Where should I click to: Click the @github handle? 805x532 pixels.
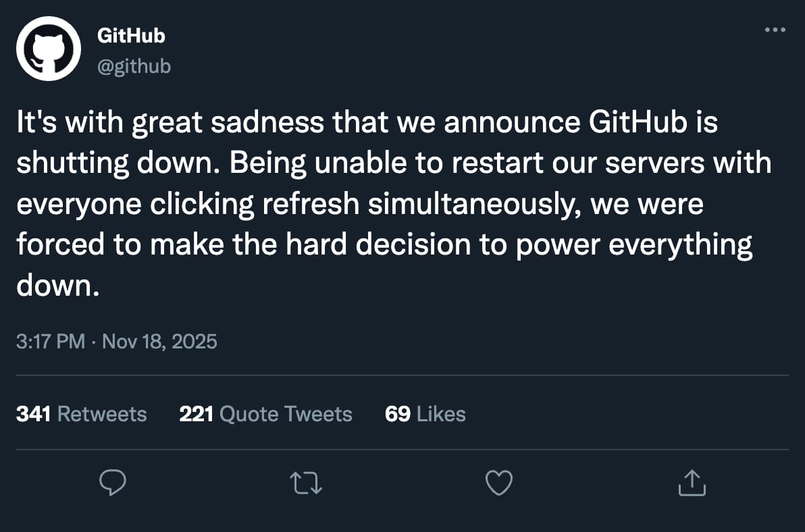tap(134, 66)
